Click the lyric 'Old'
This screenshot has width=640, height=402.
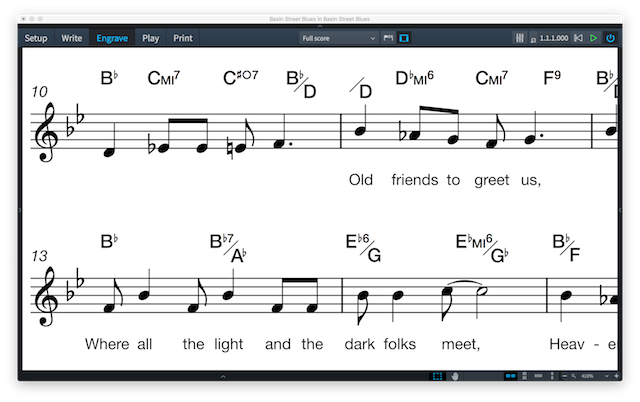point(361,180)
